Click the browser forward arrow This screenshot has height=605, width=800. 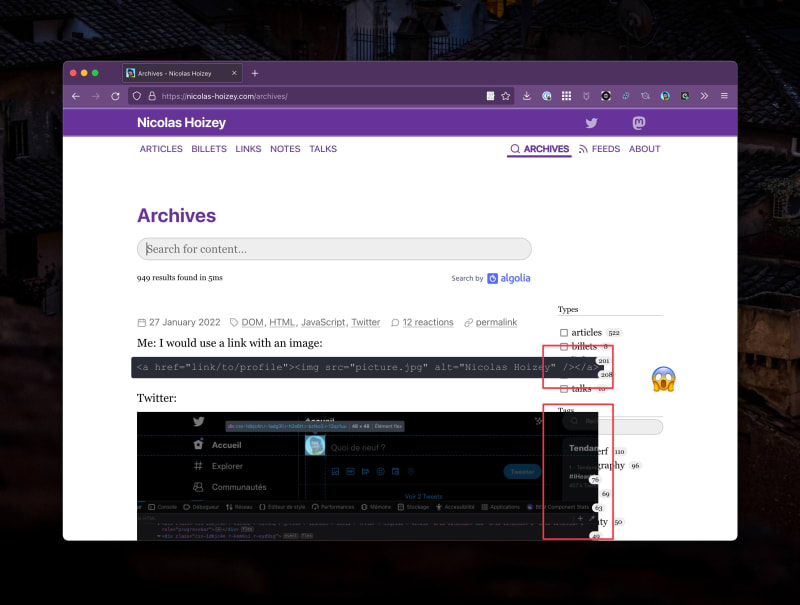[x=95, y=96]
